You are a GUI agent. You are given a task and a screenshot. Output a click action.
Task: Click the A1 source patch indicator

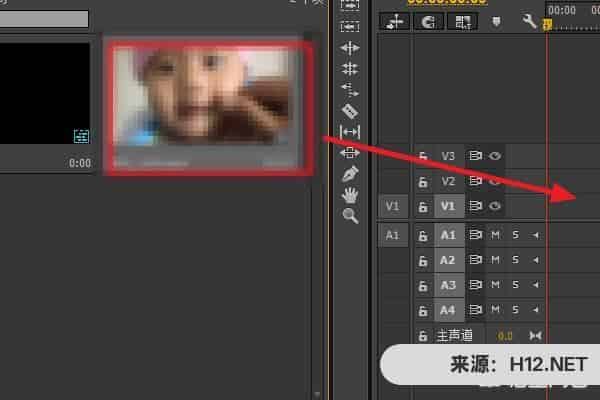pos(393,235)
